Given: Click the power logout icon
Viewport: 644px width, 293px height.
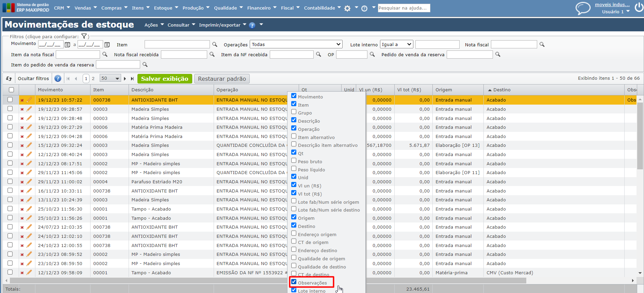Looking at the screenshot, I should [639, 8].
